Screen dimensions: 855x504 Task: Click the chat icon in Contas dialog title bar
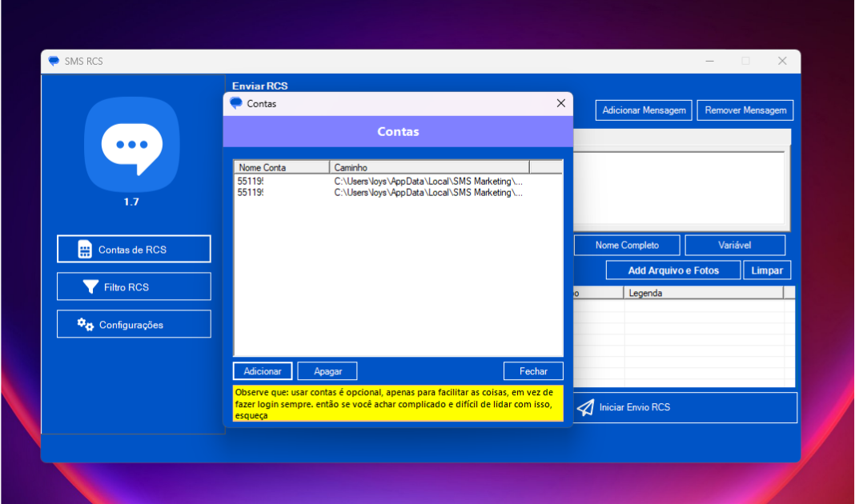(236, 103)
